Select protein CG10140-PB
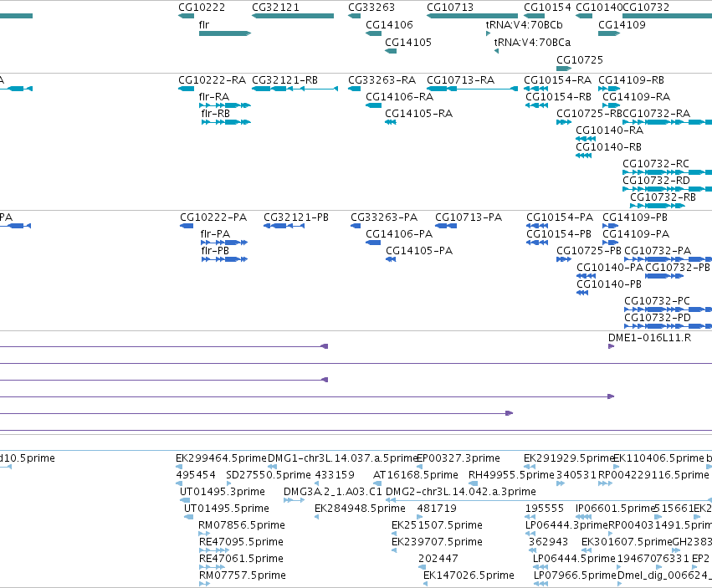The height and width of the screenshot is (588, 712). [609, 284]
